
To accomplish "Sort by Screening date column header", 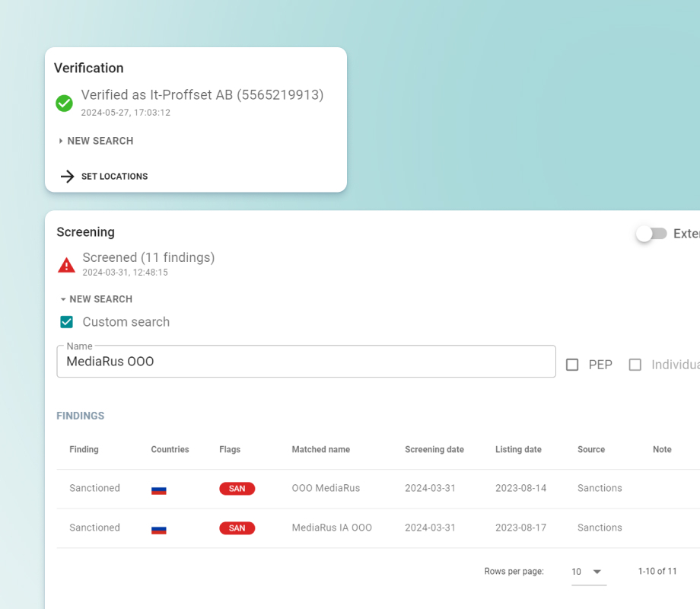I will 434,450.
